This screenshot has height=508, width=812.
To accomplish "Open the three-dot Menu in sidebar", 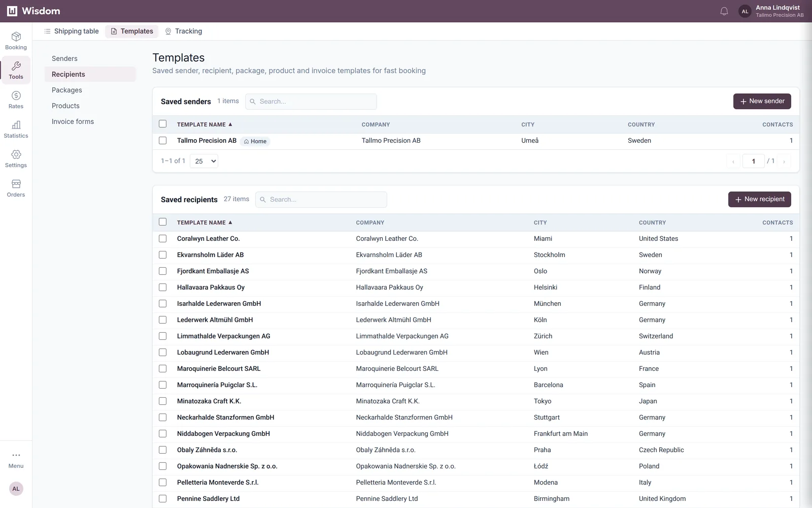I will (16, 460).
